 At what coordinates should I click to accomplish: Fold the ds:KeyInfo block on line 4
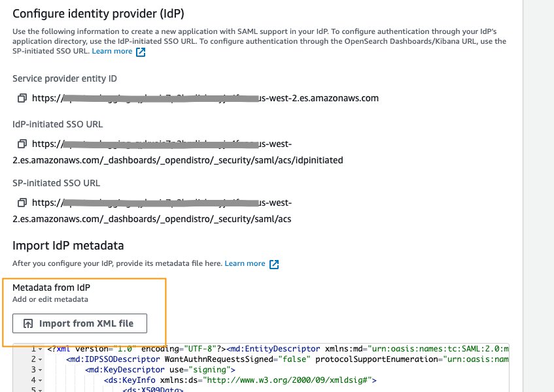(41, 380)
